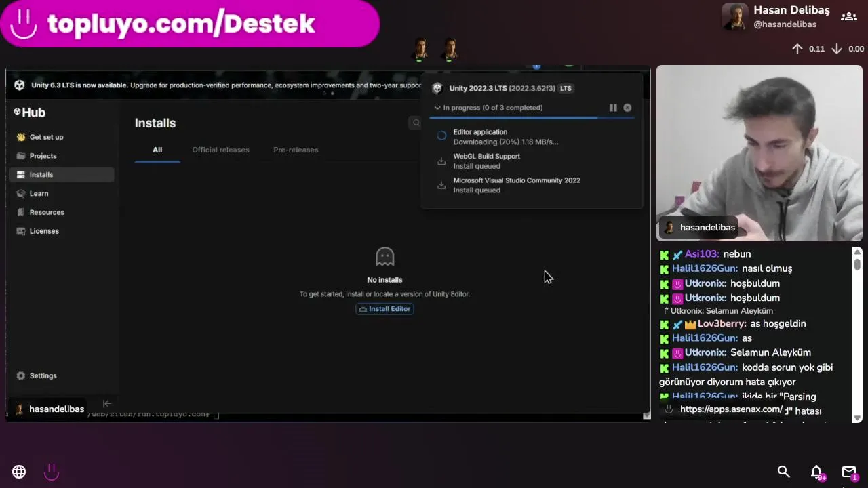Click the Unity Hub logo

tap(30, 113)
